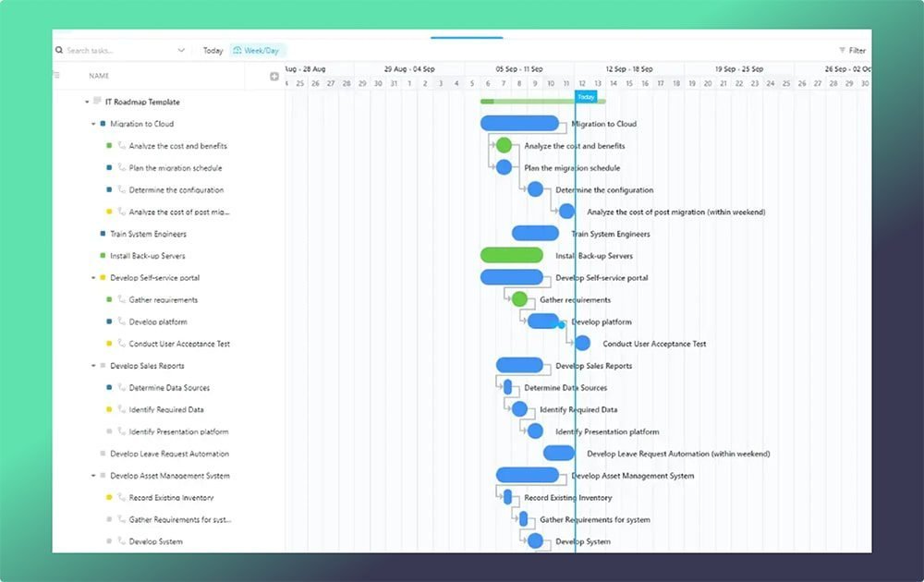Image resolution: width=924 pixels, height=582 pixels.
Task: Click the calendar icon inside the Week/Day selector
Action: 237,50
